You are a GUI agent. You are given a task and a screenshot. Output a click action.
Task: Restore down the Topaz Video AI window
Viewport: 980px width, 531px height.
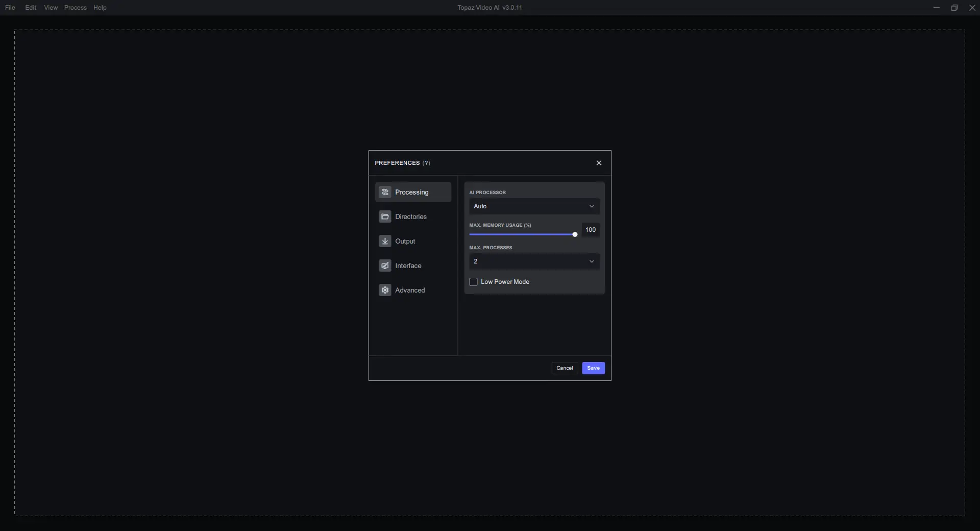[954, 8]
